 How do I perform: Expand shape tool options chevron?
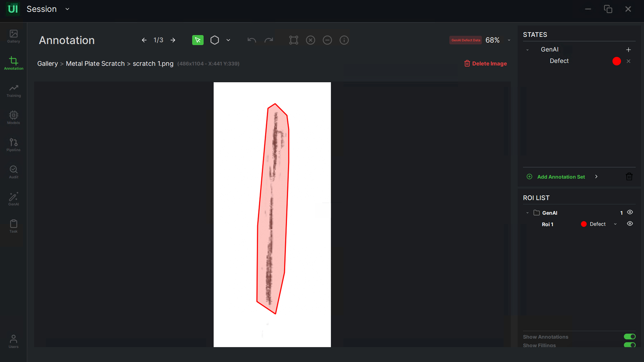point(228,40)
